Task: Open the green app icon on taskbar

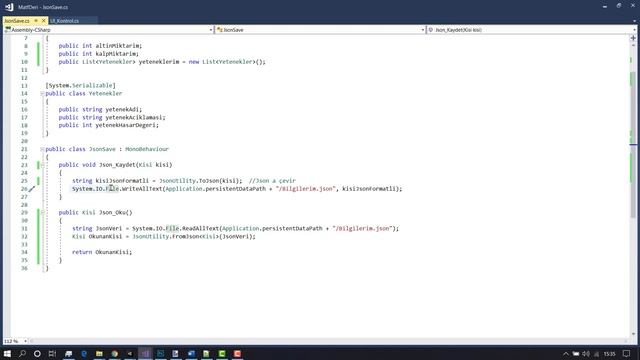Action: 222,353
